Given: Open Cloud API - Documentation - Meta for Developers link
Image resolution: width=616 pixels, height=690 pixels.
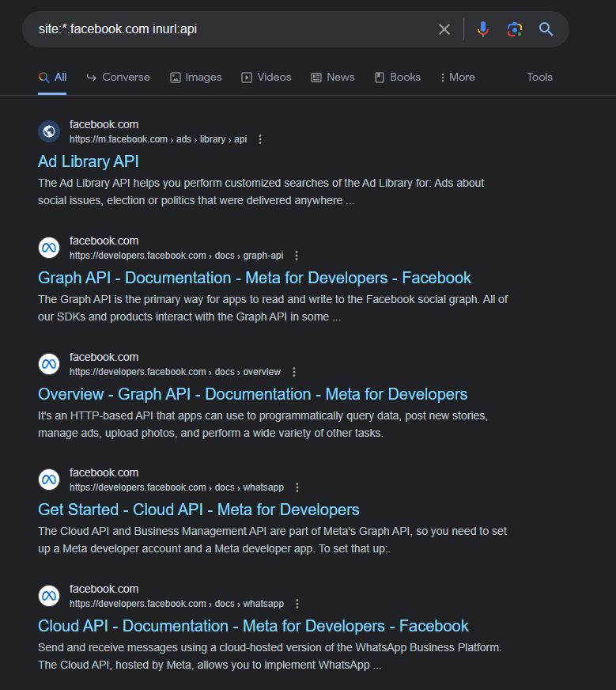Looking at the screenshot, I should (253, 626).
